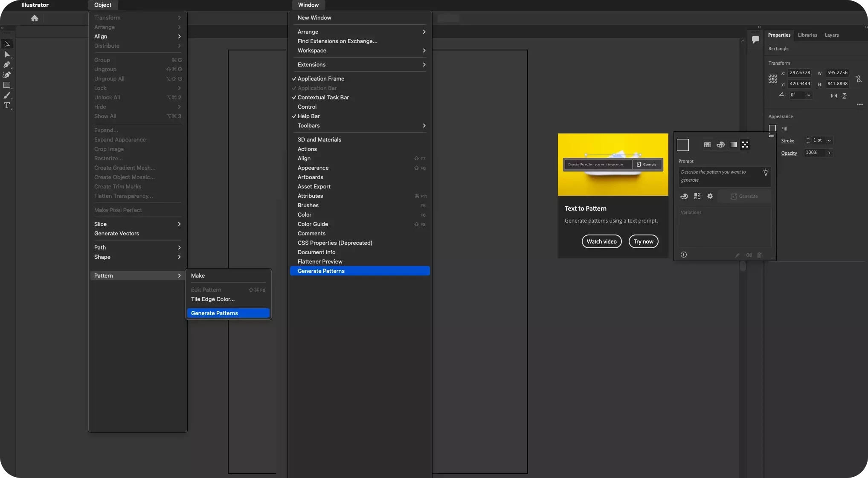Click the Home icon
The height and width of the screenshot is (478, 868).
tap(35, 18)
